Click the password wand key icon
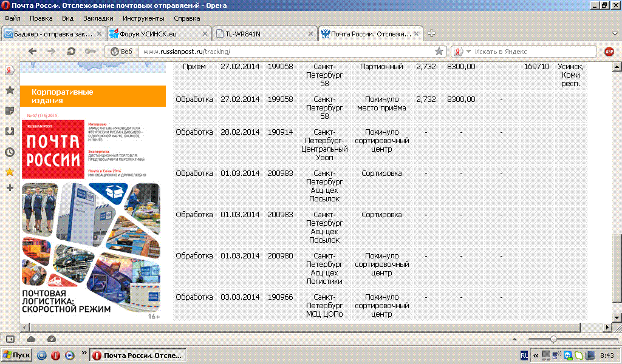Screen dimensions: 622x364 point(91,52)
